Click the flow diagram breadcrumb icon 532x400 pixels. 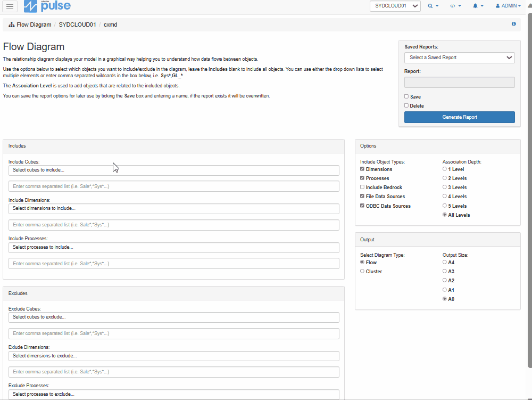(x=11, y=24)
